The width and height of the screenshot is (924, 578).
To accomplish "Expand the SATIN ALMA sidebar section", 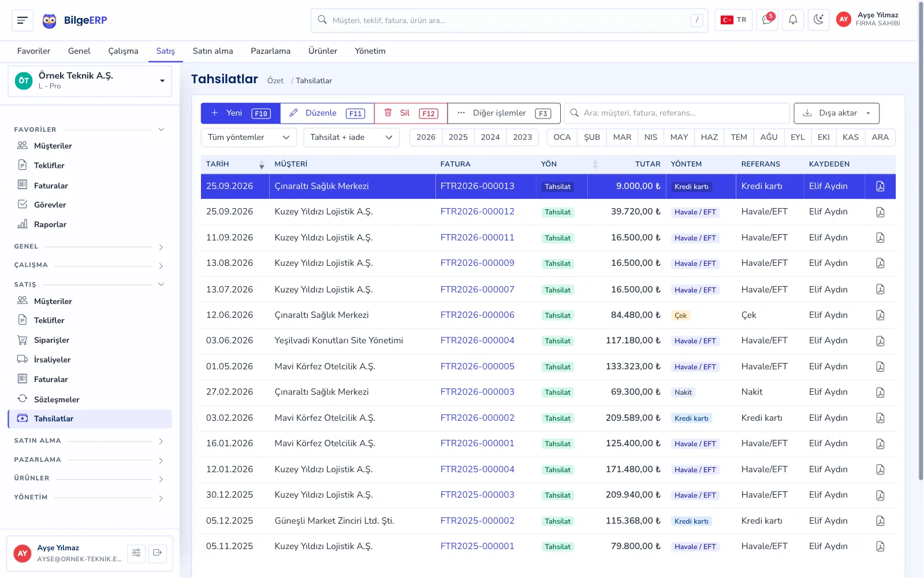I will click(90, 441).
